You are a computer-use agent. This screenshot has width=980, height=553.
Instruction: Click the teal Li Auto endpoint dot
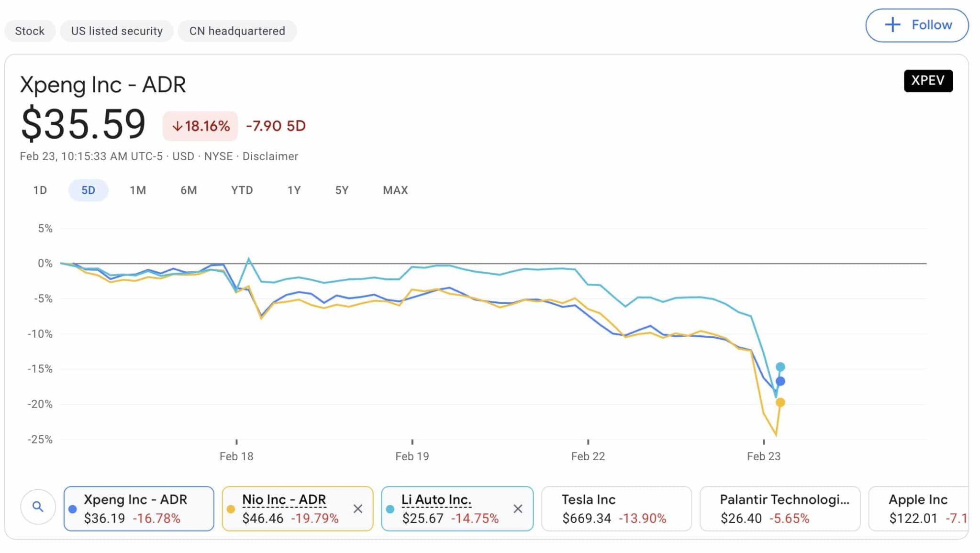point(780,367)
